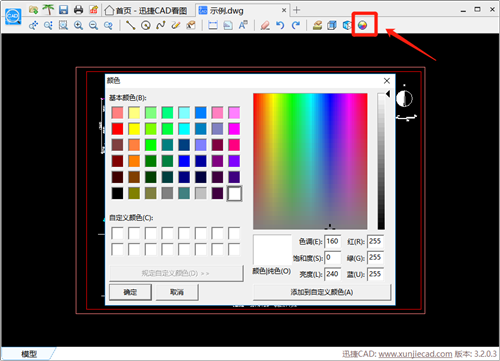Click the 绿(G) input field
500x361 pixels.
click(x=375, y=258)
